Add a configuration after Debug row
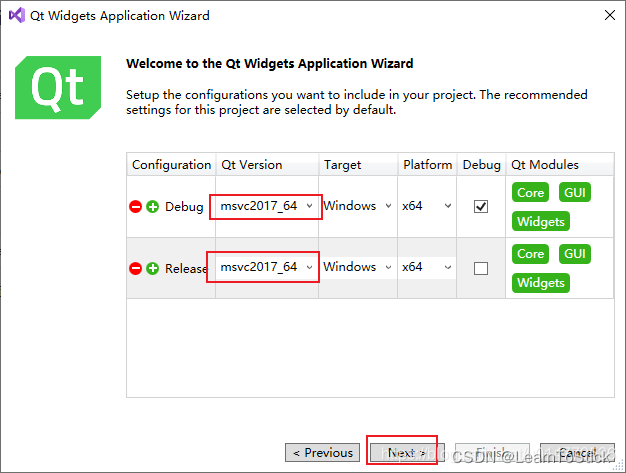The height and width of the screenshot is (473, 626). 153,207
